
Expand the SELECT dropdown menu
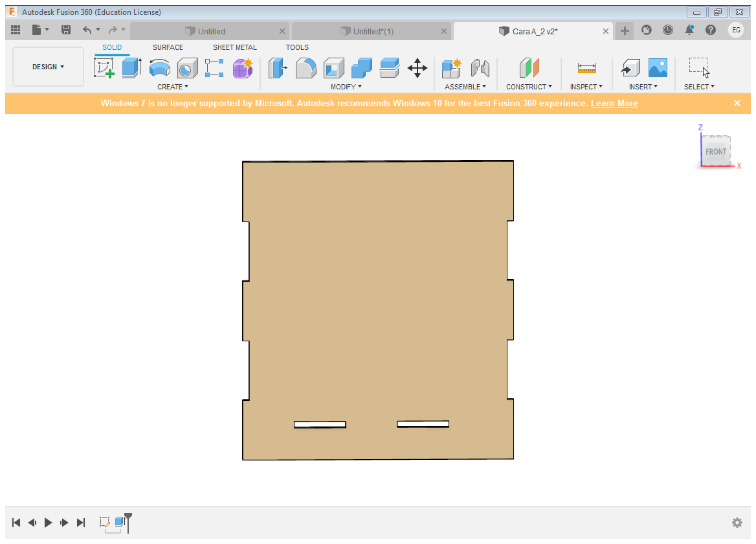(699, 87)
